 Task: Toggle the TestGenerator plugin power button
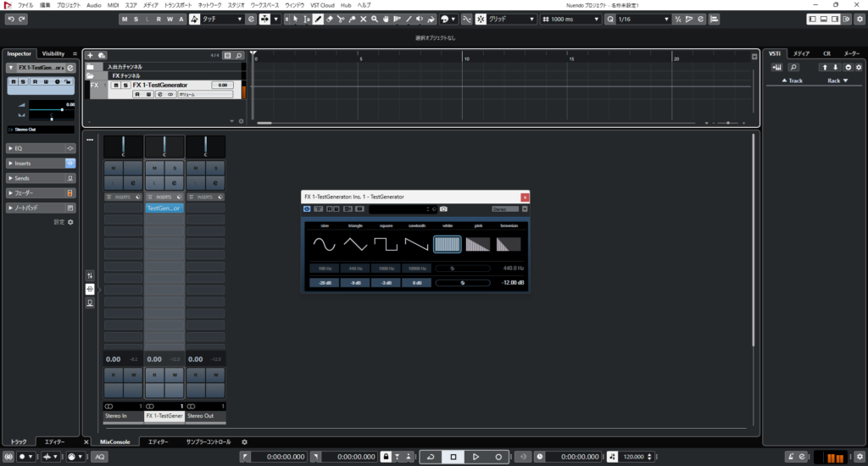pyautogui.click(x=307, y=208)
